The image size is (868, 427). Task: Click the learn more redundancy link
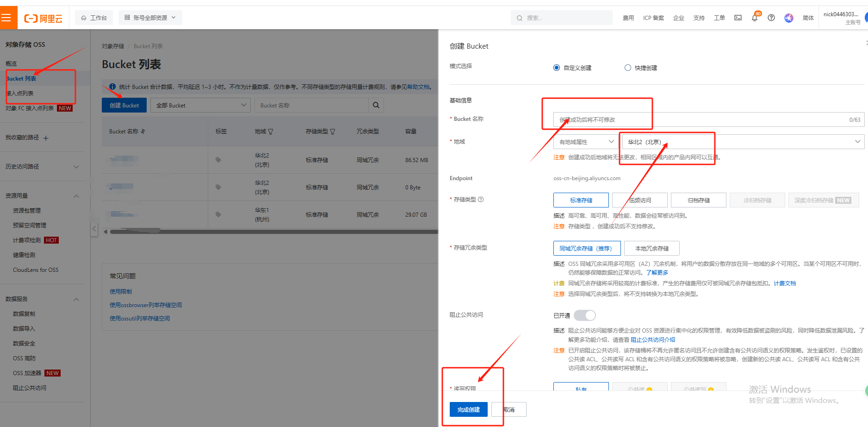click(x=657, y=273)
